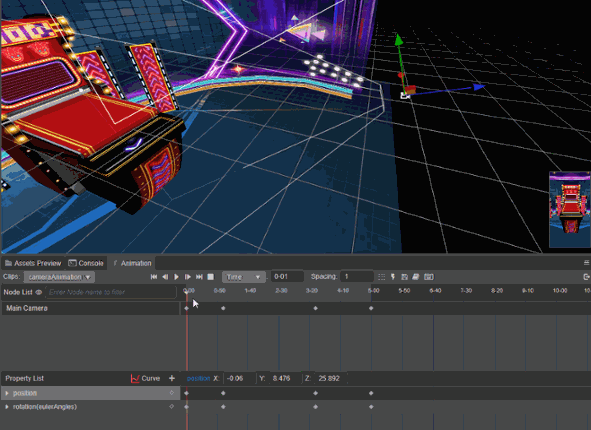Play the cameraAnimation clip

click(176, 277)
